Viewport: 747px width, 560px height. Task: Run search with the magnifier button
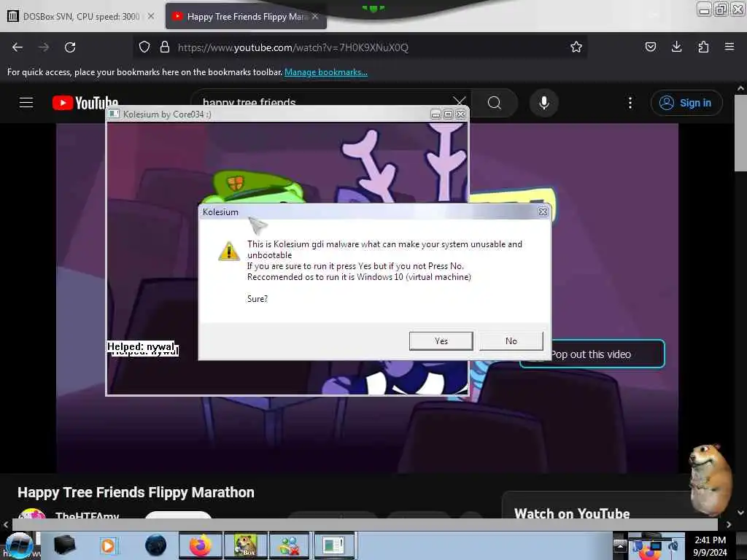[x=495, y=102]
